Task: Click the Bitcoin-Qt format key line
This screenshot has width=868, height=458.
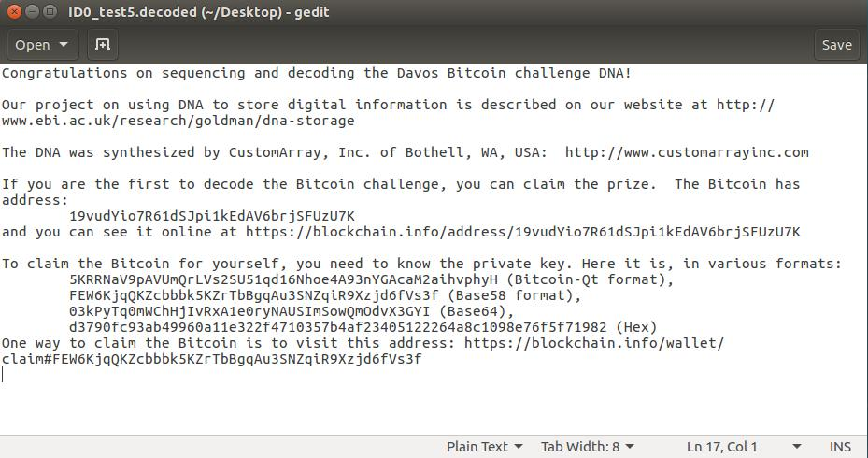Action: point(372,279)
